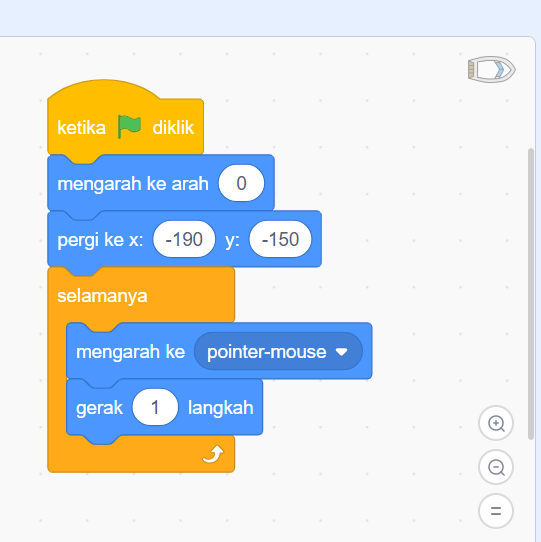Click the dropdown arrow beside pointer-mouse

tap(342, 352)
